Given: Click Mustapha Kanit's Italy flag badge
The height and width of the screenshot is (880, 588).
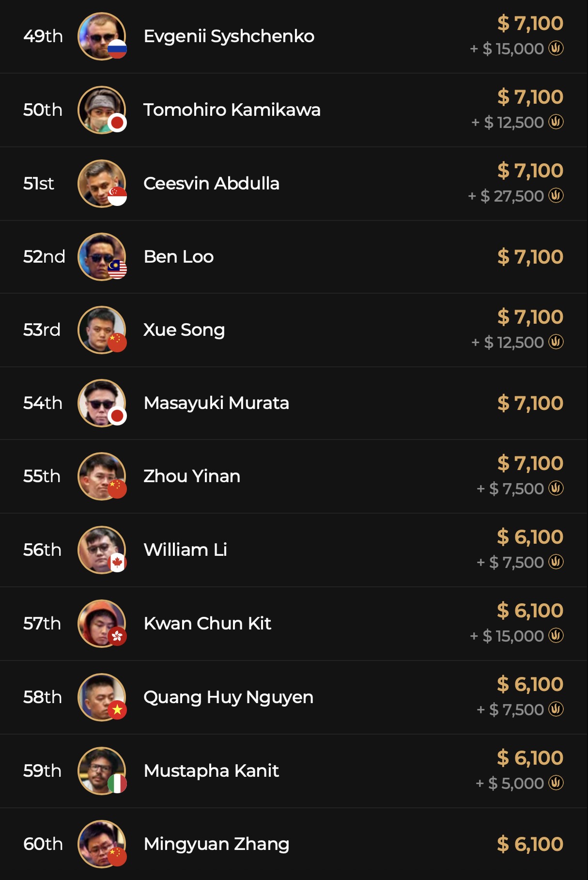Looking at the screenshot, I should [117, 783].
